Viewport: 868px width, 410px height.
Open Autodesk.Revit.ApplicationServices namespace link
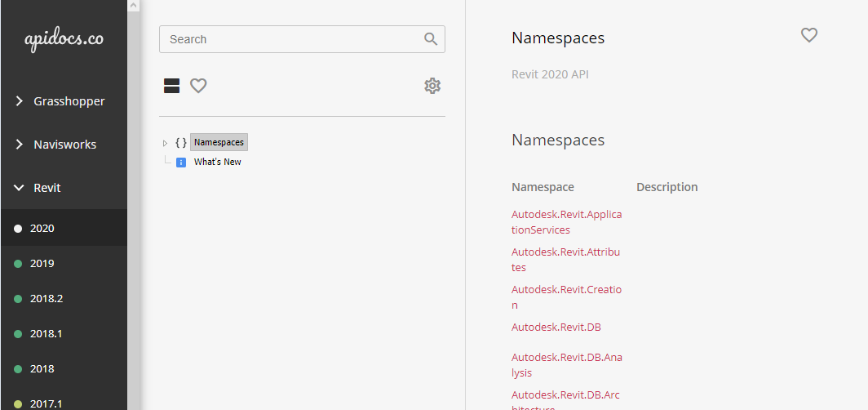pos(566,221)
